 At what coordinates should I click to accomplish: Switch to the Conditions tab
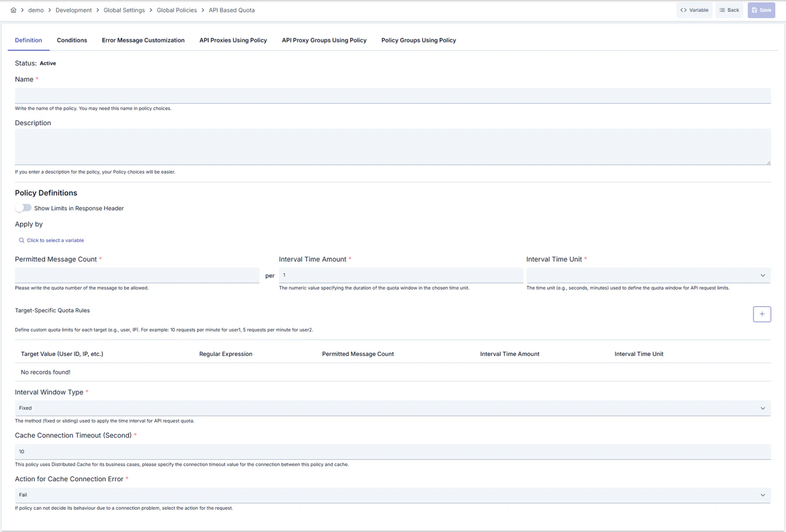[72, 40]
